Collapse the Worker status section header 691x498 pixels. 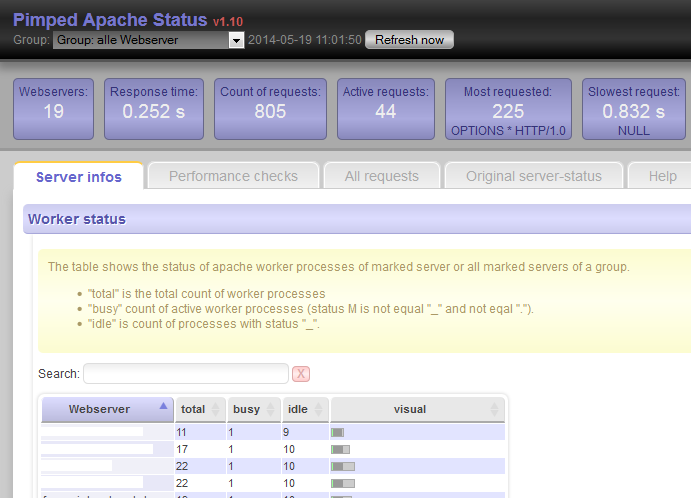357,219
